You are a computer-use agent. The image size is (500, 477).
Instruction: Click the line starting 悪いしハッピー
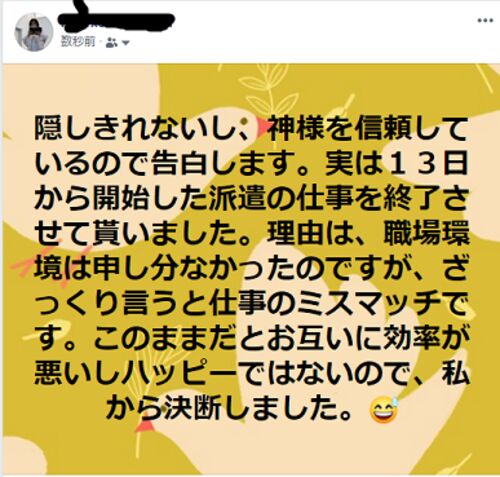(251, 375)
